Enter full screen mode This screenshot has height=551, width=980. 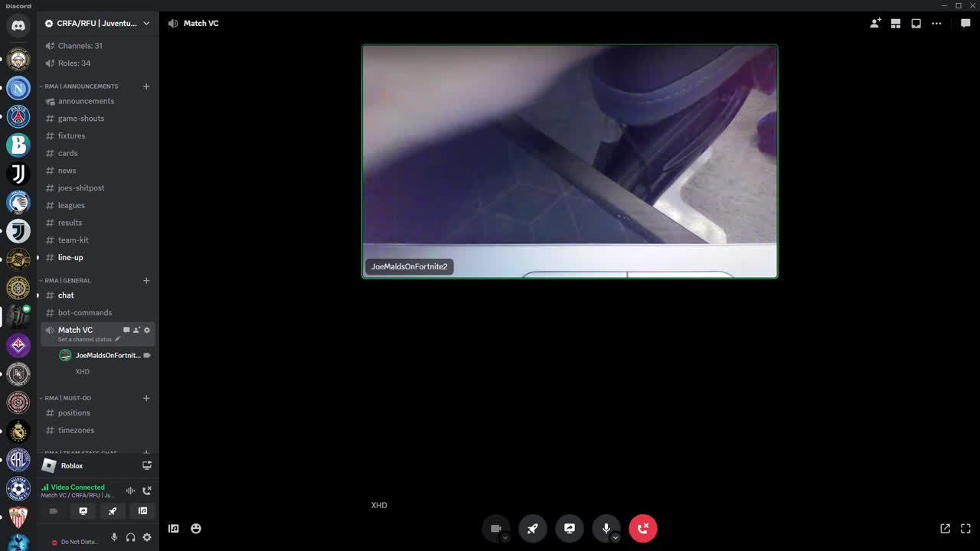point(965,528)
